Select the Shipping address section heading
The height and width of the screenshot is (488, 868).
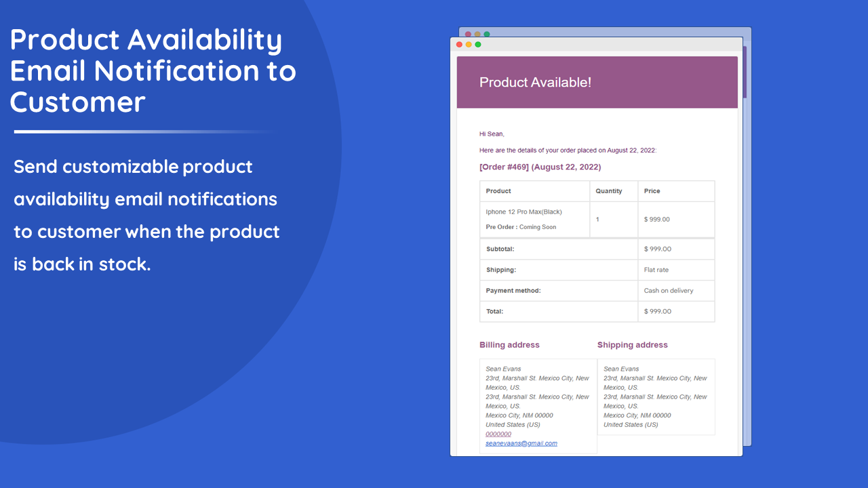(x=632, y=345)
